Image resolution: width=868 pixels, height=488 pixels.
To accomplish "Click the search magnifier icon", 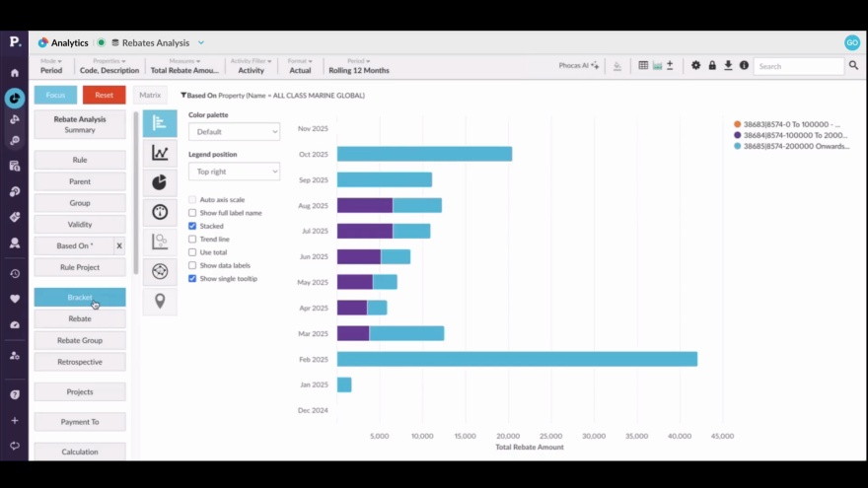I will [x=853, y=65].
